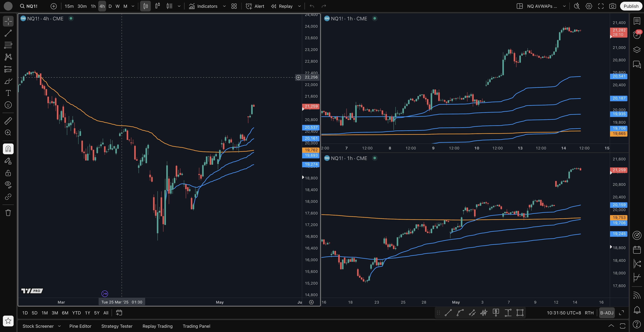Select the 3M date range button
Image resolution: width=644 pixels, height=332 pixels.
pyautogui.click(x=55, y=313)
